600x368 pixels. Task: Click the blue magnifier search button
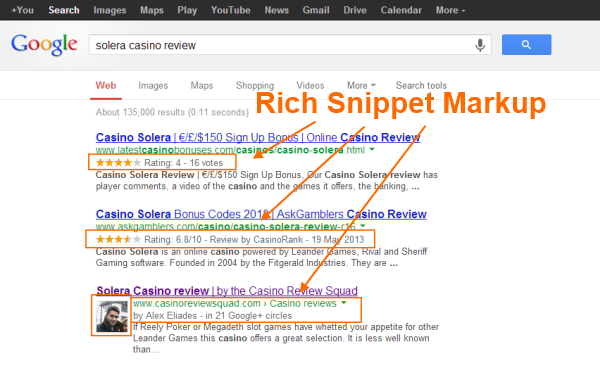coord(527,45)
